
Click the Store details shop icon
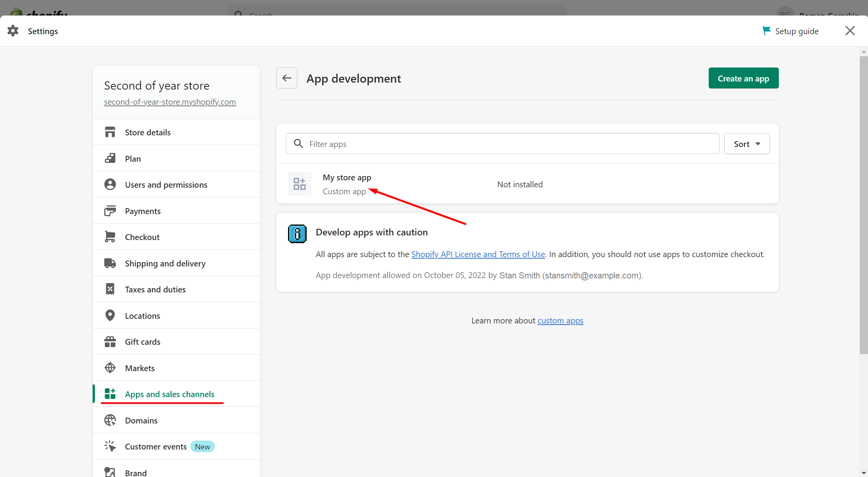point(110,132)
